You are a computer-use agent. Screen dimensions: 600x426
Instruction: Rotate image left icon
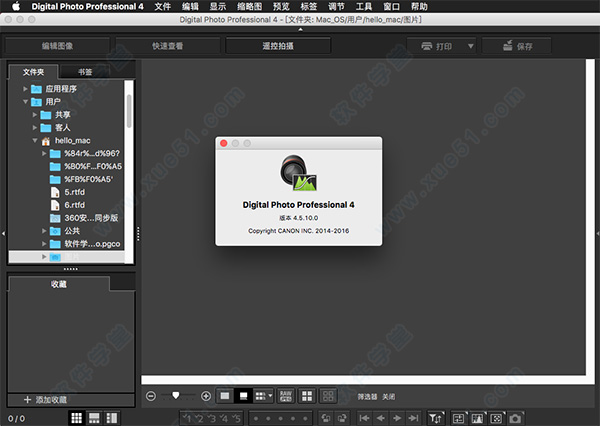[x=326, y=418]
